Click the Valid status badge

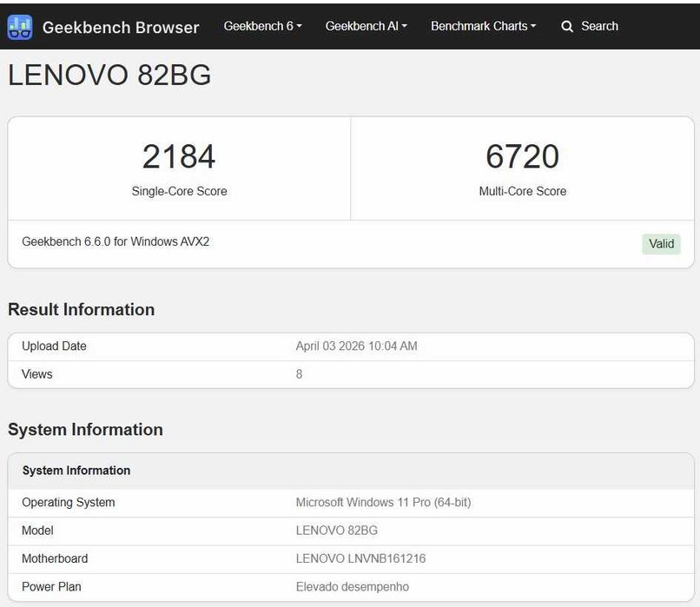pos(661,244)
